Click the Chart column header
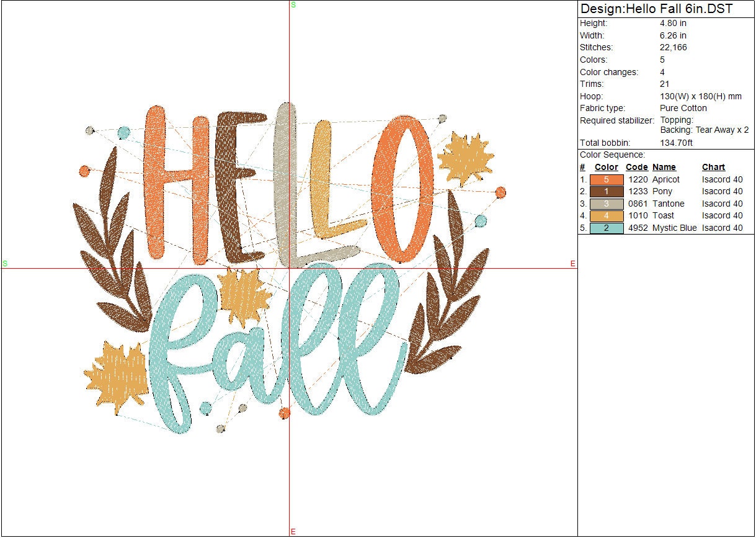The height and width of the screenshot is (538, 756). click(x=713, y=168)
